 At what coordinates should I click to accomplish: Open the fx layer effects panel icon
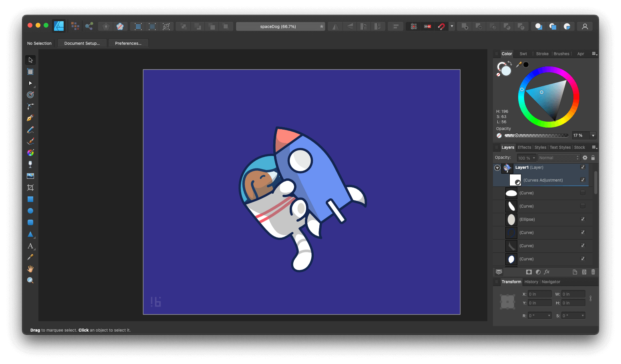click(x=547, y=272)
